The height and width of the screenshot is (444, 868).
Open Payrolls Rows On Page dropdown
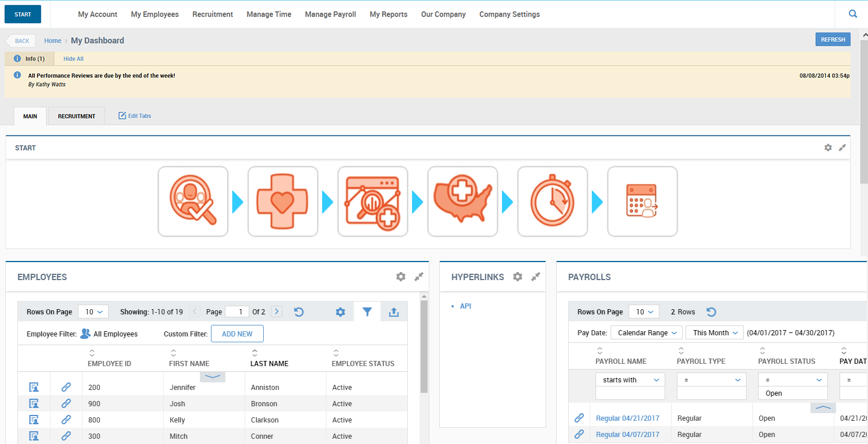(644, 311)
